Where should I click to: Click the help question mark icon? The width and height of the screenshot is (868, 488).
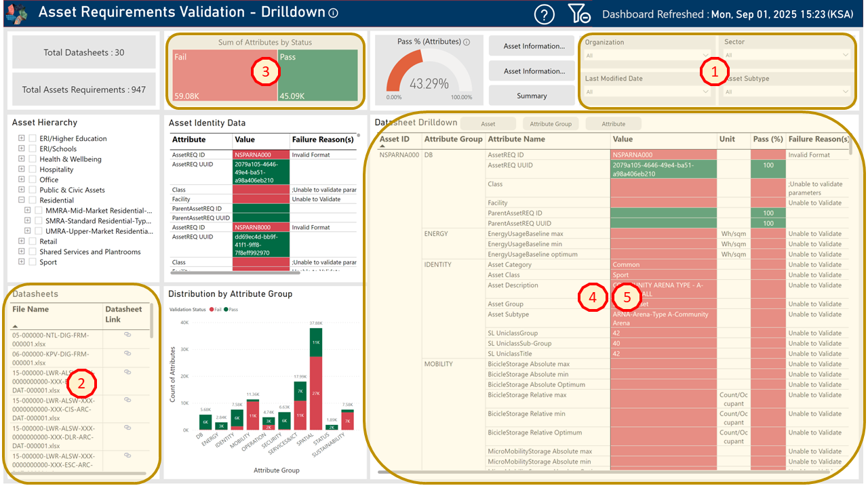pyautogui.click(x=544, y=14)
